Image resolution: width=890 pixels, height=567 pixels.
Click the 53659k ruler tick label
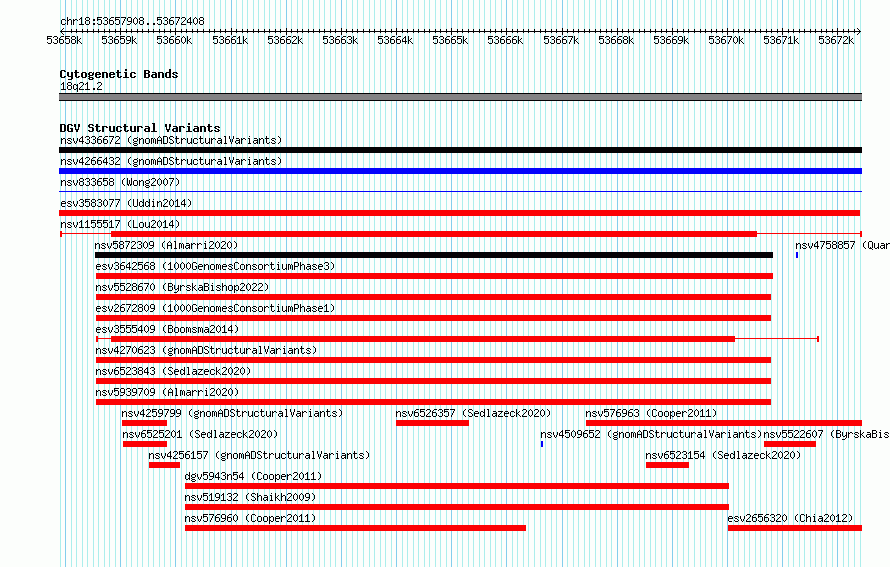[x=119, y=40]
